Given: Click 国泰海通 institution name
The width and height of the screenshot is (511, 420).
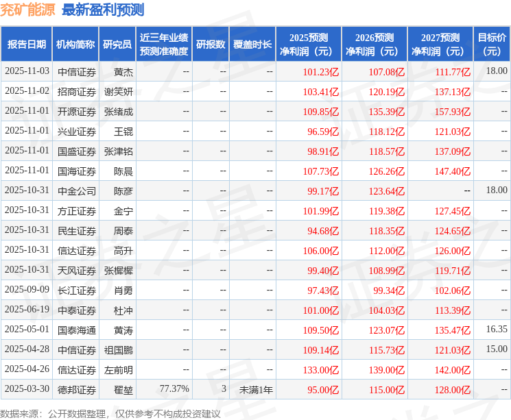Looking at the screenshot, I should point(77,330).
